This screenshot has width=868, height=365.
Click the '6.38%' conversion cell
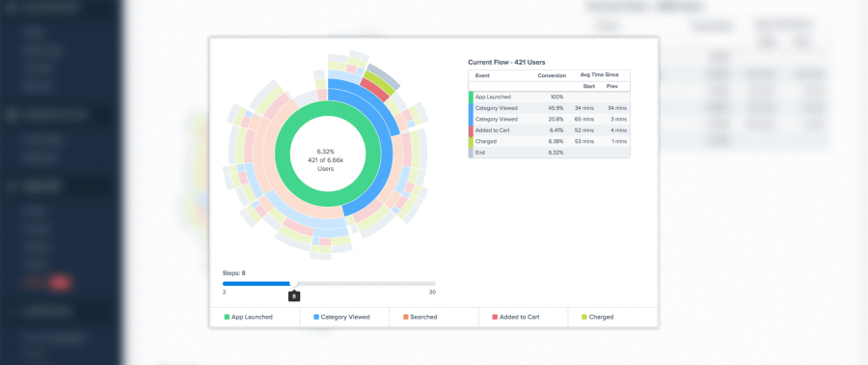pyautogui.click(x=556, y=141)
